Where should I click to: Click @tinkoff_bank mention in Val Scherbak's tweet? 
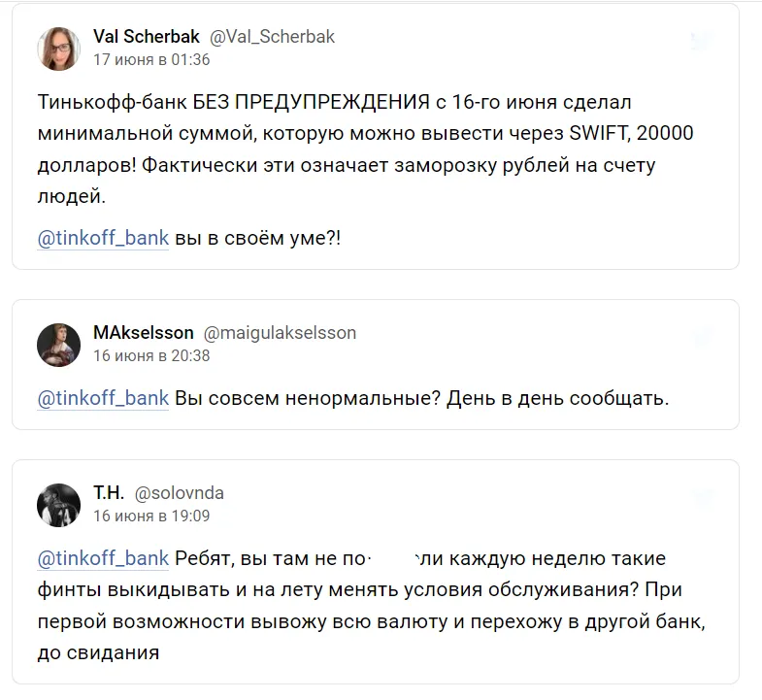click(x=103, y=239)
